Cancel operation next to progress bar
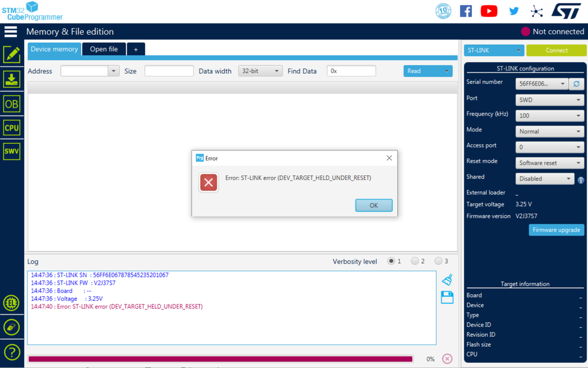588x368 pixels. click(447, 359)
